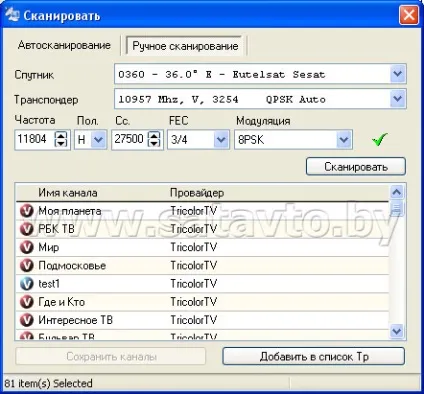
Task: Select the РБК ТВ channel name
Action: click(56, 229)
